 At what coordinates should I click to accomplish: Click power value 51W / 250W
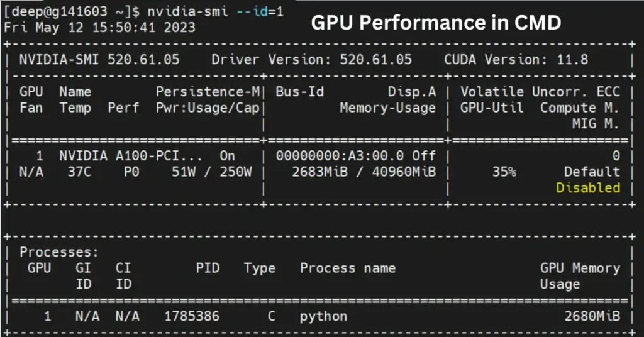212,172
